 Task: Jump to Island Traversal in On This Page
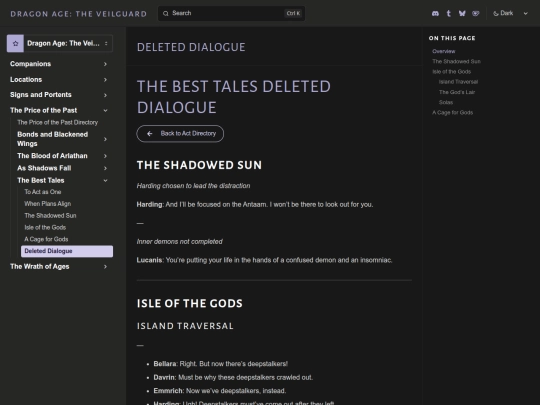[x=458, y=82]
